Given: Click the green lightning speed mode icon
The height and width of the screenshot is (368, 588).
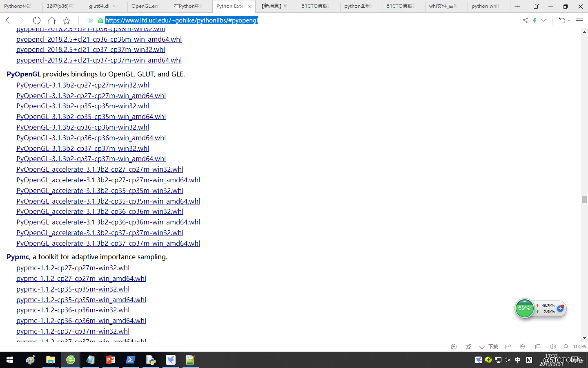Looking at the screenshot, I should 535,20.
